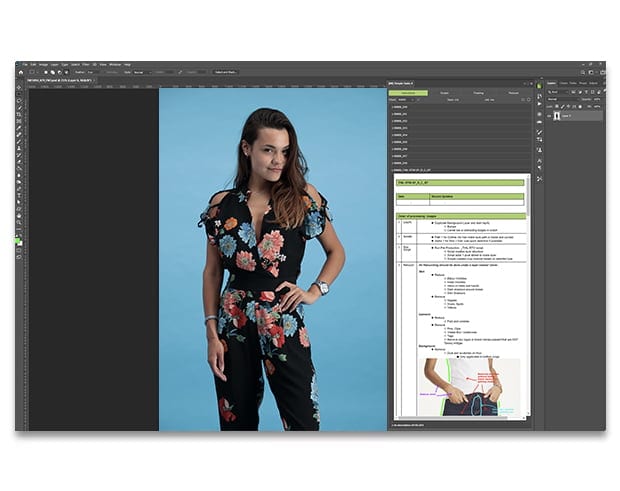Screen dimensions: 620x491
Task: Select the Horizontal Type tool
Action: (19, 195)
